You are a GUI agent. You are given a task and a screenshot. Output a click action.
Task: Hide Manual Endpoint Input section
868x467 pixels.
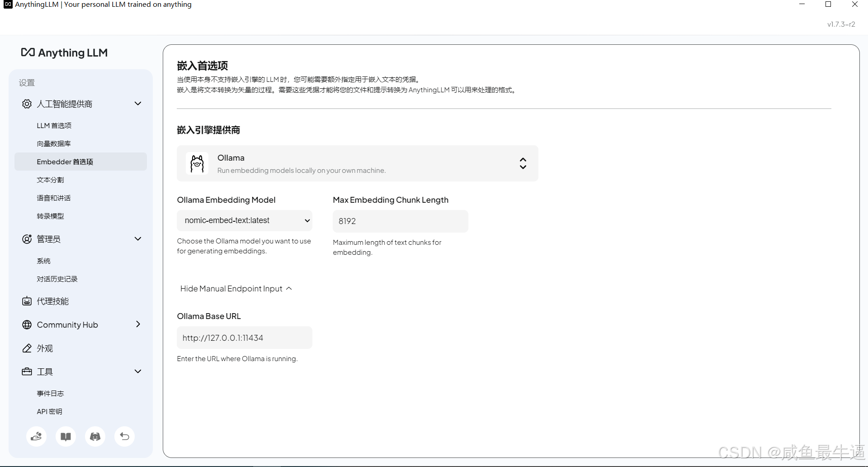pos(236,289)
